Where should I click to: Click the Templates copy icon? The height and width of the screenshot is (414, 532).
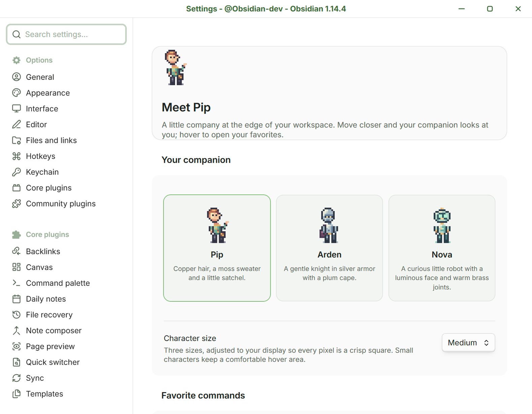(16, 393)
